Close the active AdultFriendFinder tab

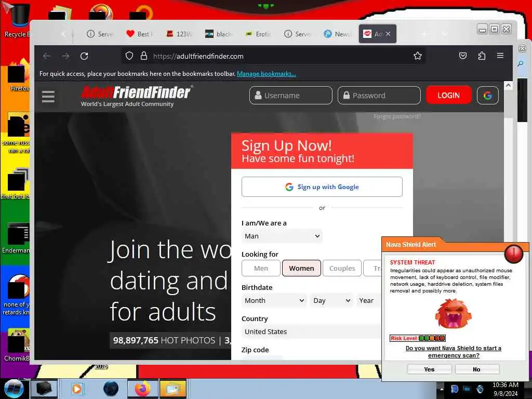click(388, 34)
